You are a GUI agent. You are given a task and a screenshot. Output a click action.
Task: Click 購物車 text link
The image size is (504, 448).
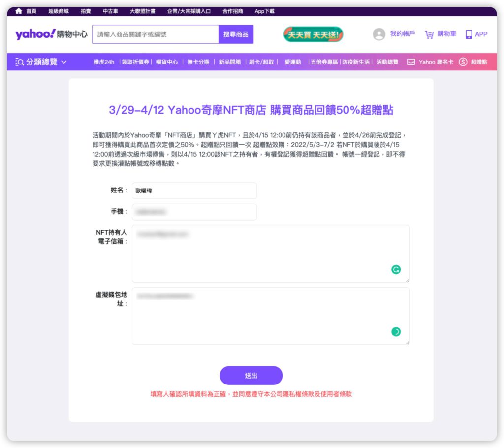tap(446, 33)
